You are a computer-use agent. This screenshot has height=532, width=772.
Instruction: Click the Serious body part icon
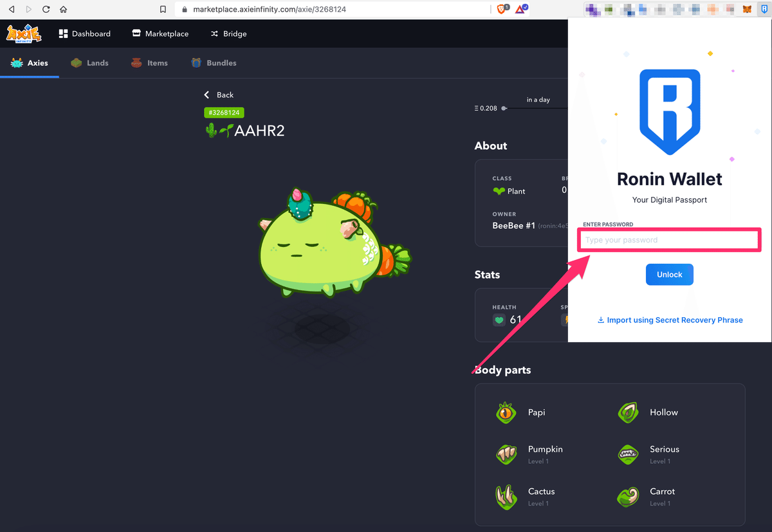[x=629, y=455]
